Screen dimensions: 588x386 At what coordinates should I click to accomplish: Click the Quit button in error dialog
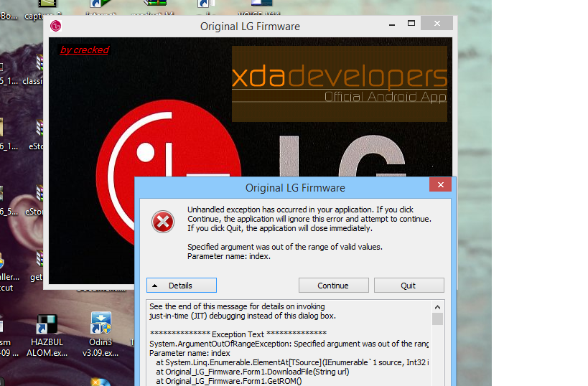tap(409, 286)
